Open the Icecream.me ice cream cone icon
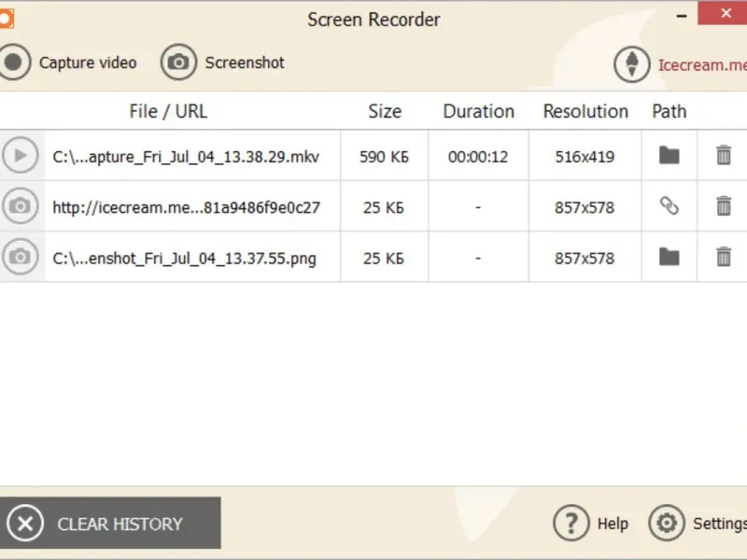747x560 pixels. click(632, 64)
